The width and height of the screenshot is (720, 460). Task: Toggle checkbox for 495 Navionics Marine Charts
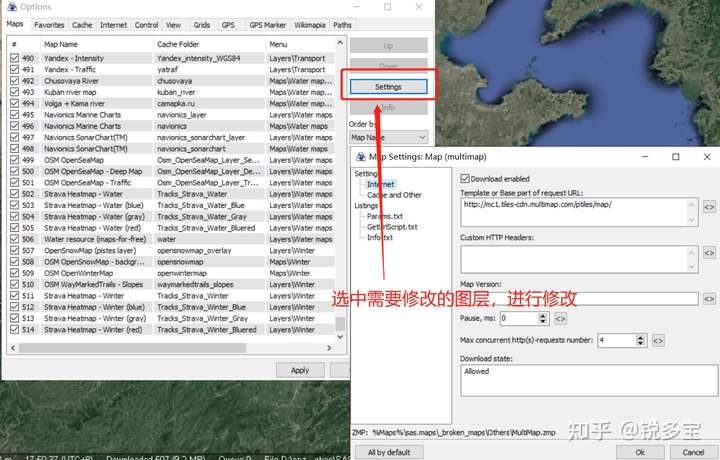[x=14, y=115]
